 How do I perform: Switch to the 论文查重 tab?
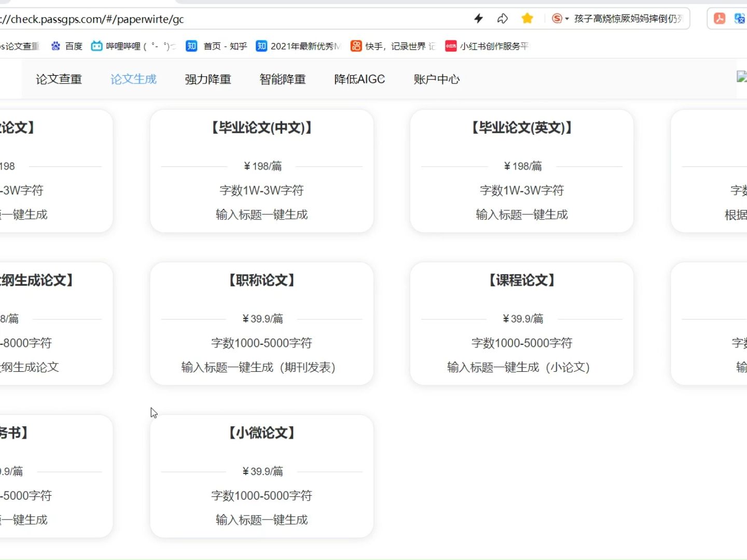click(59, 79)
